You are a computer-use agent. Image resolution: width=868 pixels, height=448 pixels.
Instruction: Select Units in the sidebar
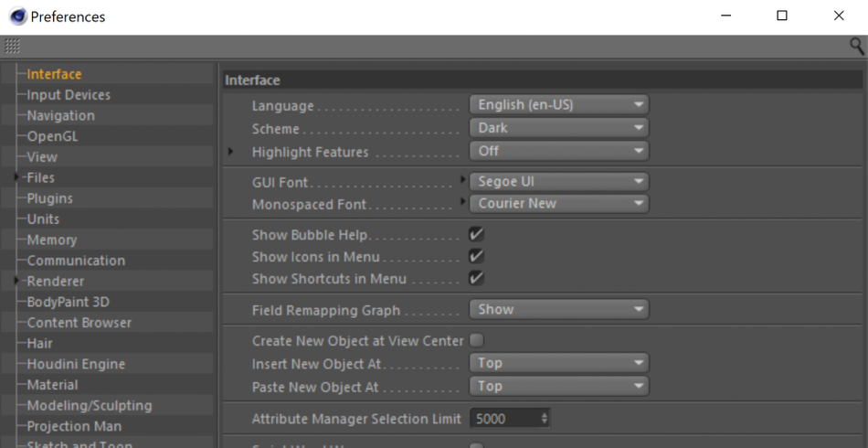43,219
